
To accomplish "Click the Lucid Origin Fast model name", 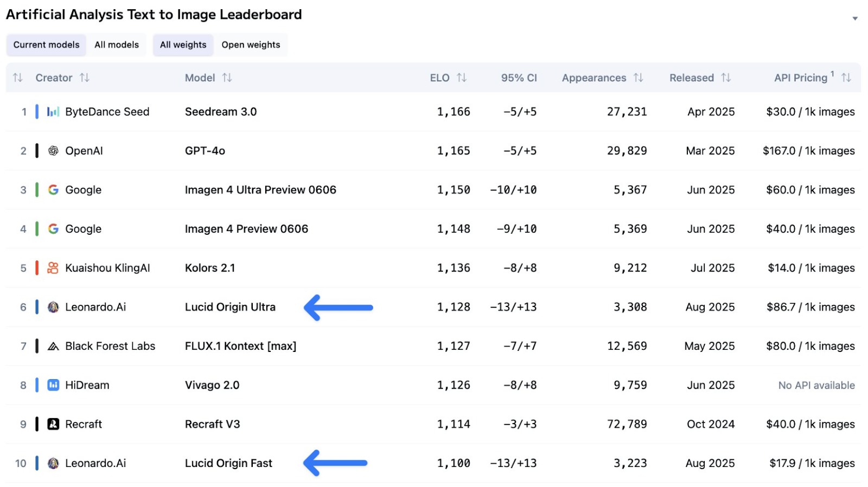I will pyautogui.click(x=228, y=463).
